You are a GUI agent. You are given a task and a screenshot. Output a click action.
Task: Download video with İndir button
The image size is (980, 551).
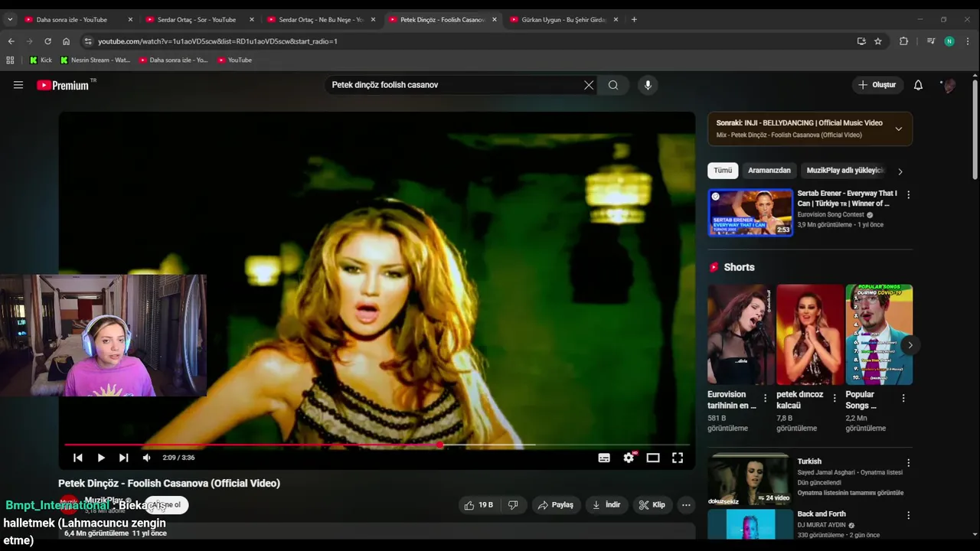pos(606,505)
